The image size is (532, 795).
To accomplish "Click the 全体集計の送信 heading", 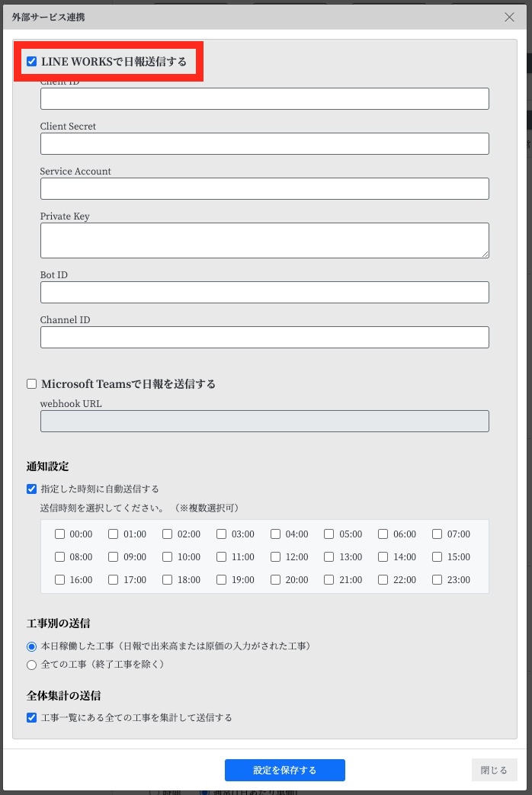I will pyautogui.click(x=63, y=696).
